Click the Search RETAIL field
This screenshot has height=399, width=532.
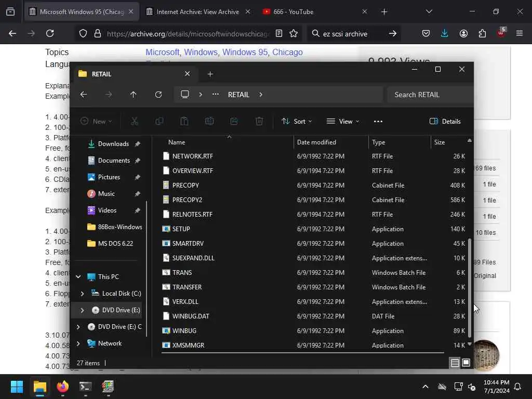point(430,95)
